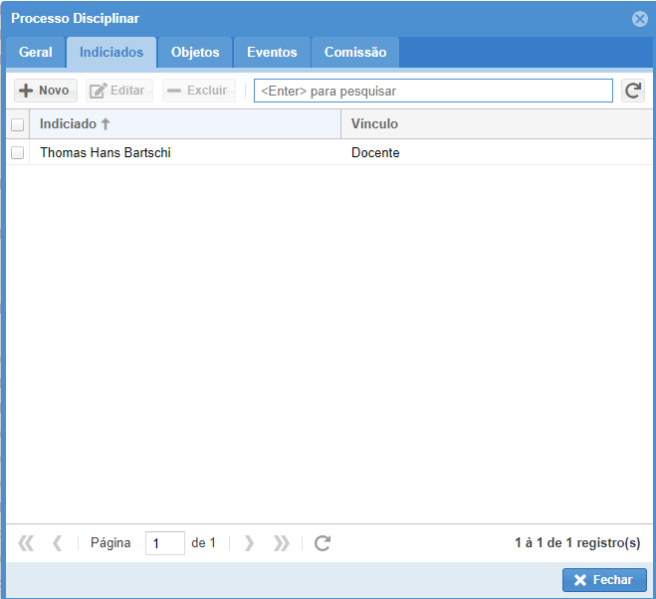Go to previous page arrow
Screen dimensions: 656x599
pyautogui.click(x=57, y=543)
